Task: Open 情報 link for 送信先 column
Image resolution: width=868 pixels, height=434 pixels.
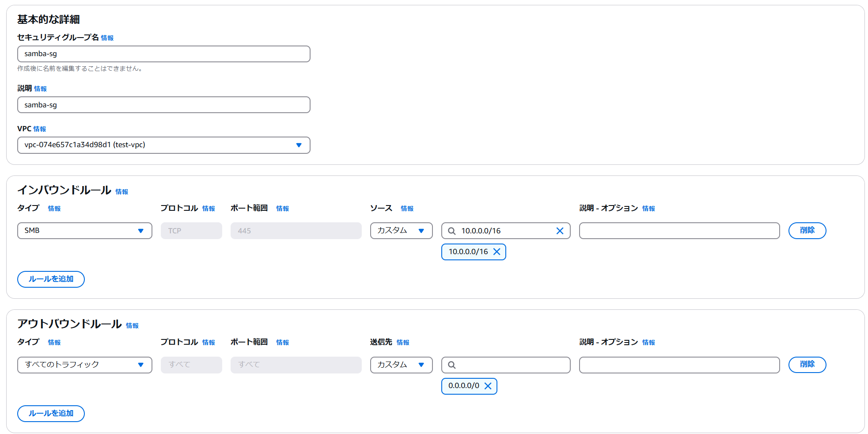Action: tap(403, 343)
